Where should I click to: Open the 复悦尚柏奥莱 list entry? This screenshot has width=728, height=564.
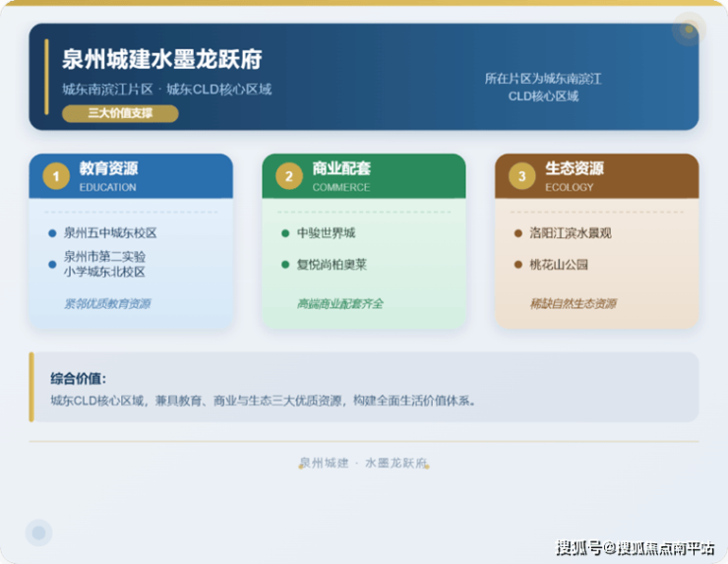(x=332, y=264)
